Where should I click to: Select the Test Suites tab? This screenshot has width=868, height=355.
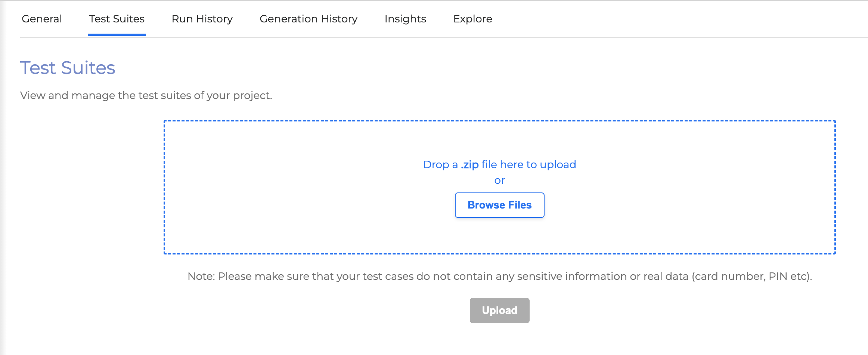[x=117, y=19]
